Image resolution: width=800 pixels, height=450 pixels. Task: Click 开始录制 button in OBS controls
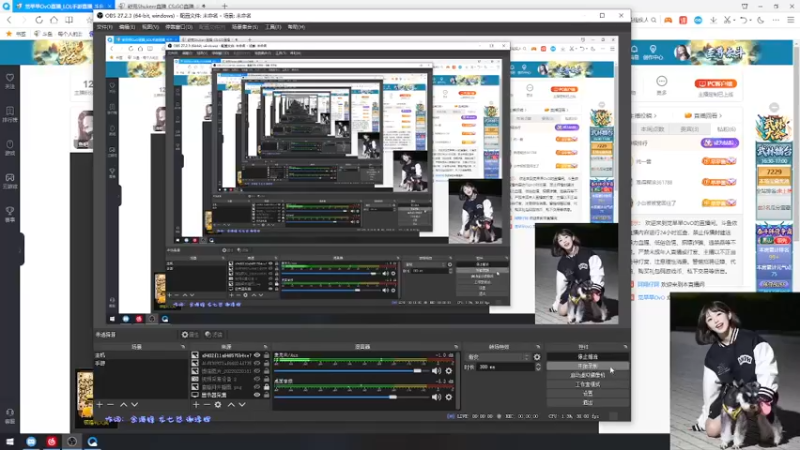pos(588,366)
